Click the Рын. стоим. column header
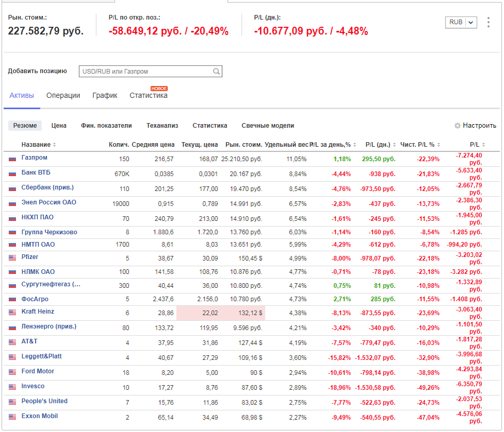This screenshot has width=504, height=432. (x=244, y=145)
